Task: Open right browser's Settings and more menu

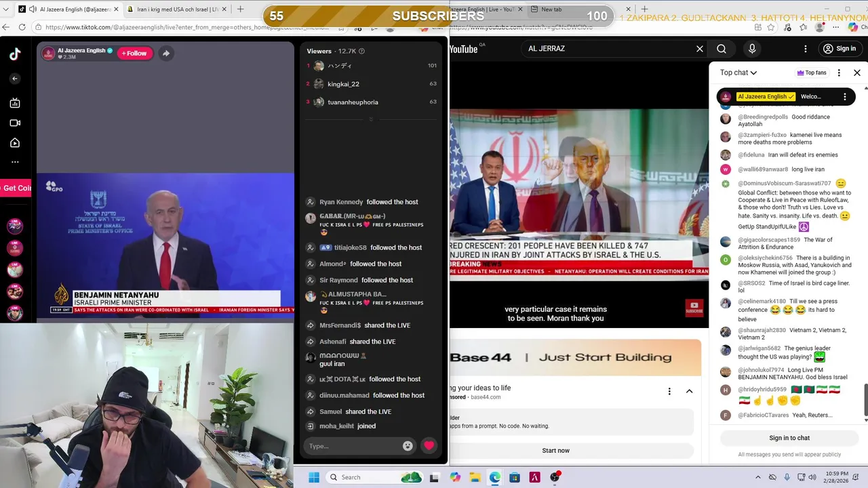Action: [837, 27]
